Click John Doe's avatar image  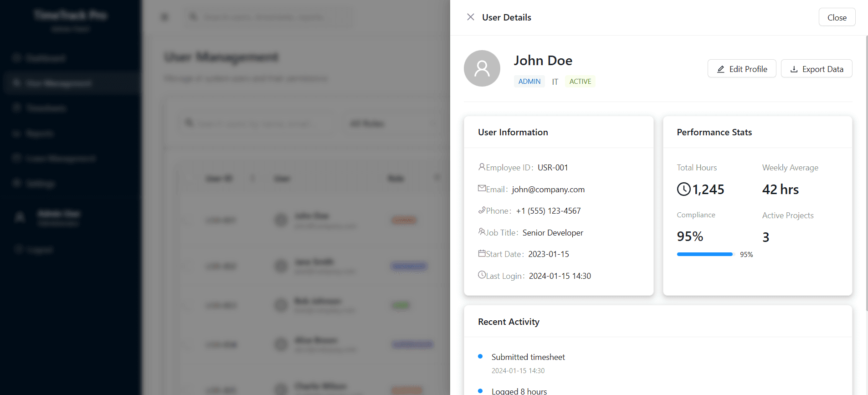pyautogui.click(x=482, y=68)
